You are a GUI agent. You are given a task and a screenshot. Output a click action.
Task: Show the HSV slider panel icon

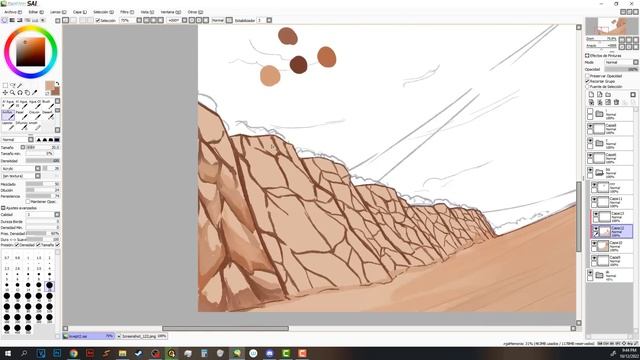(20, 20)
